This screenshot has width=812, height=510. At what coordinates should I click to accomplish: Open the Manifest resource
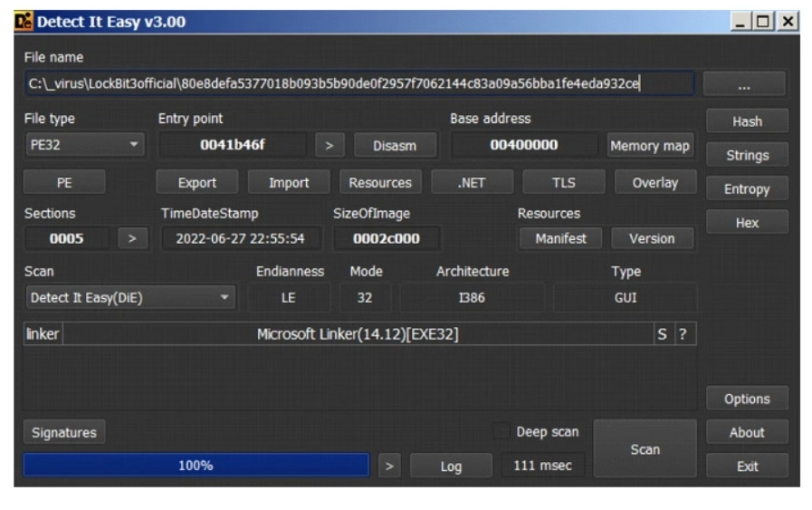pos(561,238)
